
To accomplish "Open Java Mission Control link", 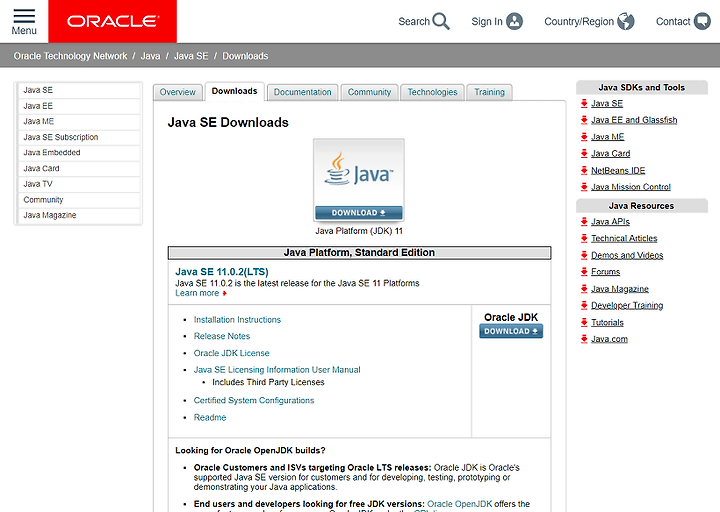I will click(631, 187).
